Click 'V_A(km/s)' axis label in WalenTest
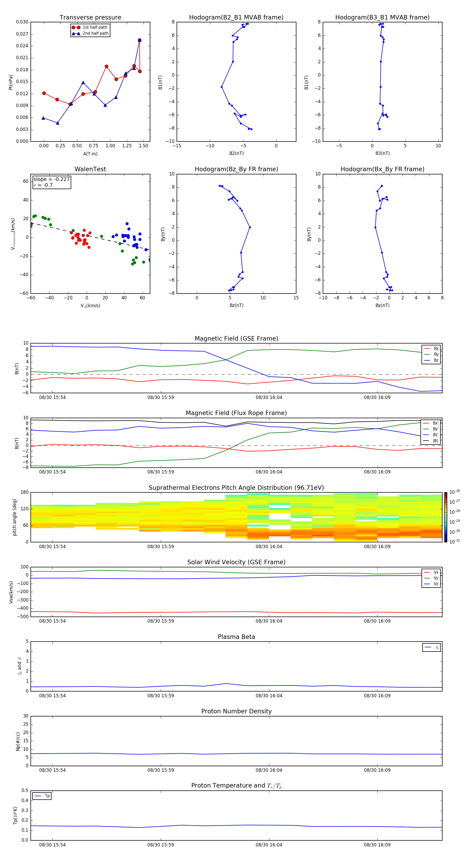The image size is (473, 868). pos(90,306)
